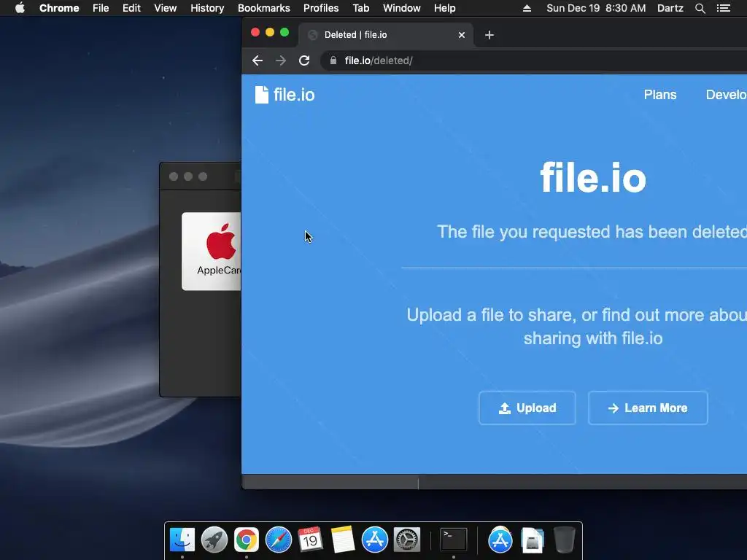This screenshot has height=560, width=747.
Task: Go back with the back arrow
Action: coord(258,61)
